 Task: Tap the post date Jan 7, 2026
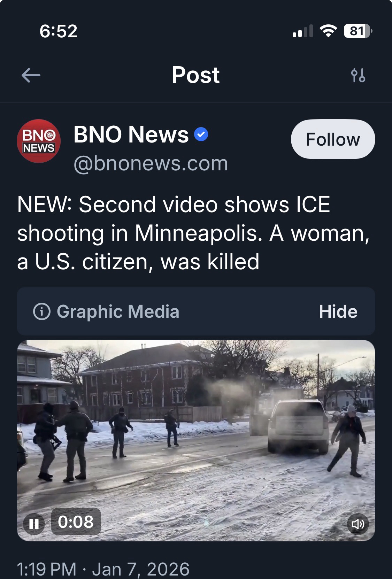(x=141, y=569)
